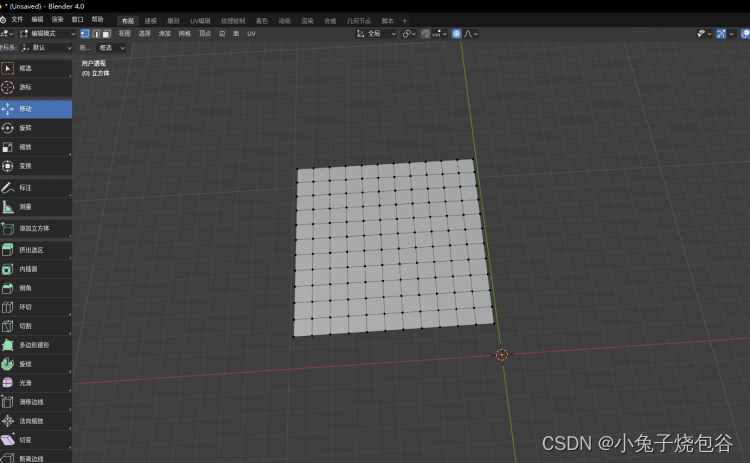Screen dimensions: 750x463
Task: Switch to the UV编辑 workspace tab
Action: [x=200, y=21]
